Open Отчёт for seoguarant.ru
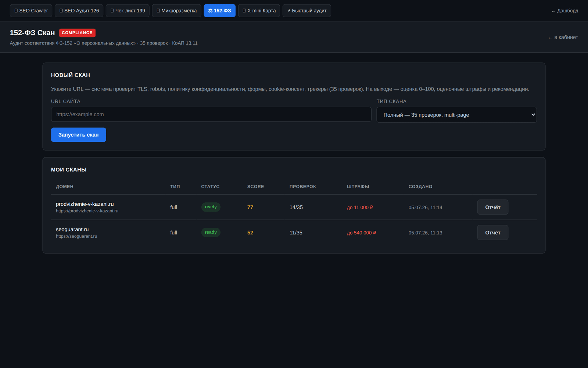 click(492, 233)
